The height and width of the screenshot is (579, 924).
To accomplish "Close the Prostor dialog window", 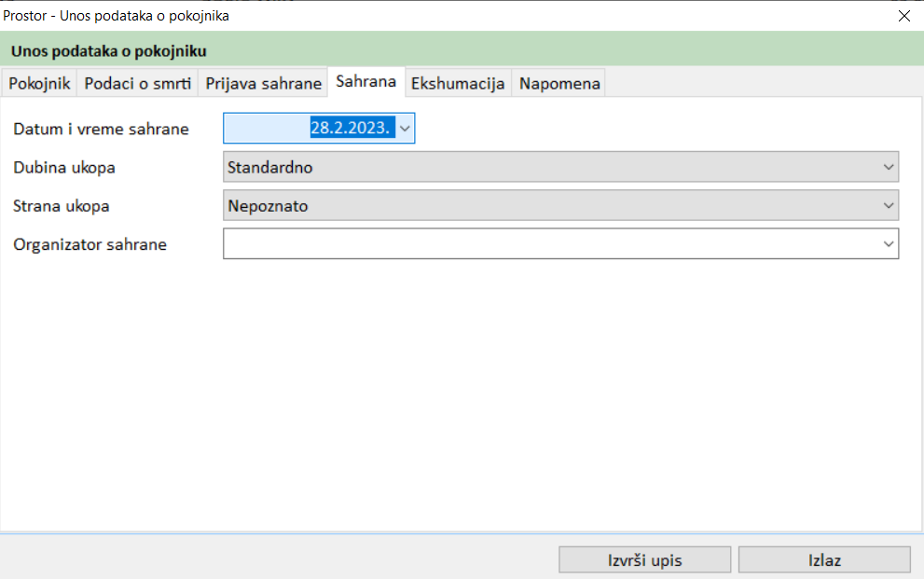I will click(903, 15).
